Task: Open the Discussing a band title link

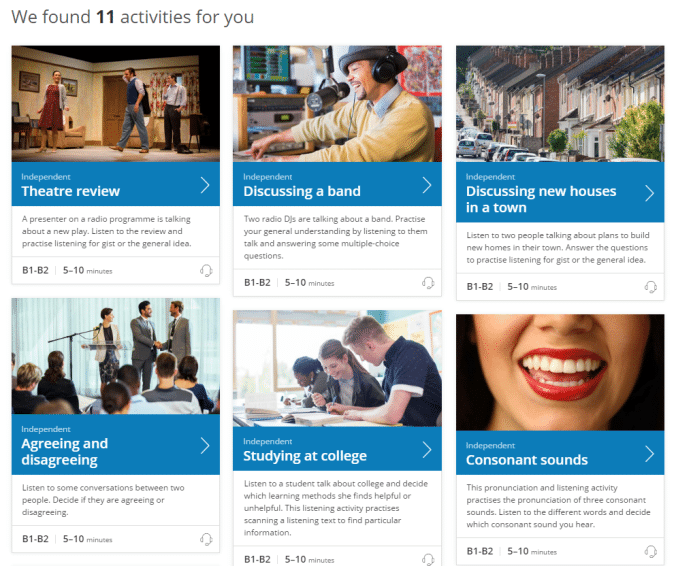Action: (x=302, y=191)
